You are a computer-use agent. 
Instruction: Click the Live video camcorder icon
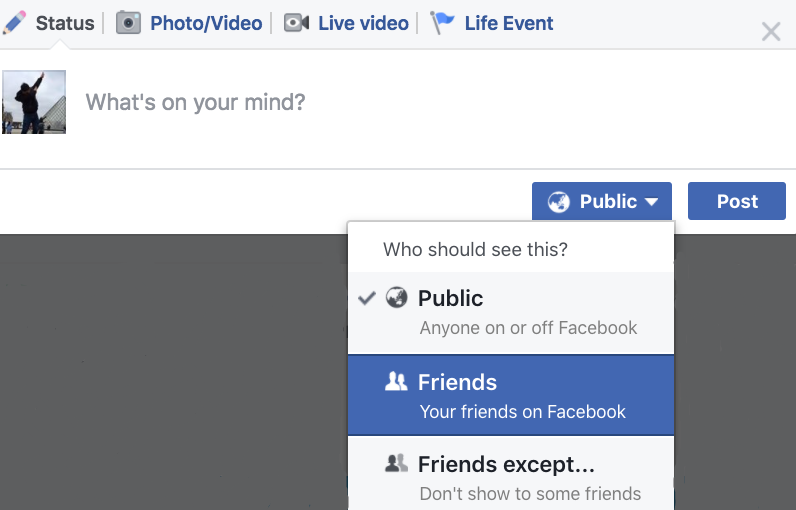click(296, 22)
